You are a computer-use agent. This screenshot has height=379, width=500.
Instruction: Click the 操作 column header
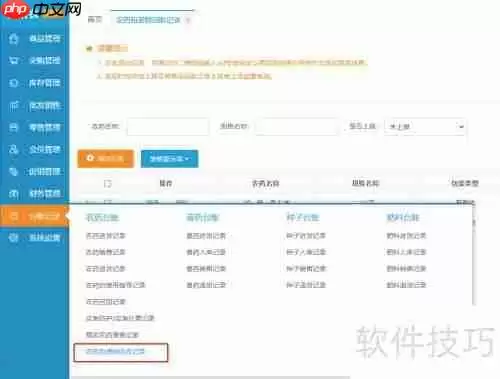point(166,183)
